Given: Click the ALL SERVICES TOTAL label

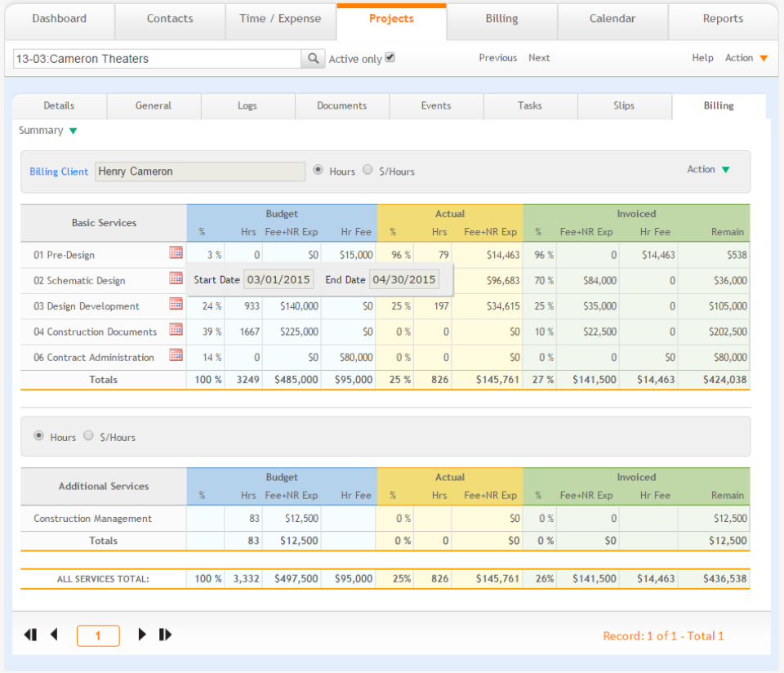Looking at the screenshot, I should (103, 579).
